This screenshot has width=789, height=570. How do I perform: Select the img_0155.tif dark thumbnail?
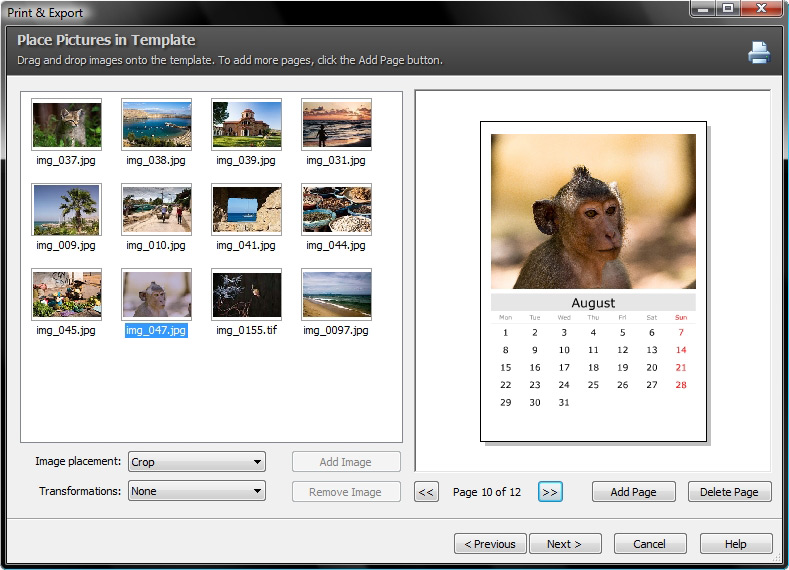click(246, 294)
